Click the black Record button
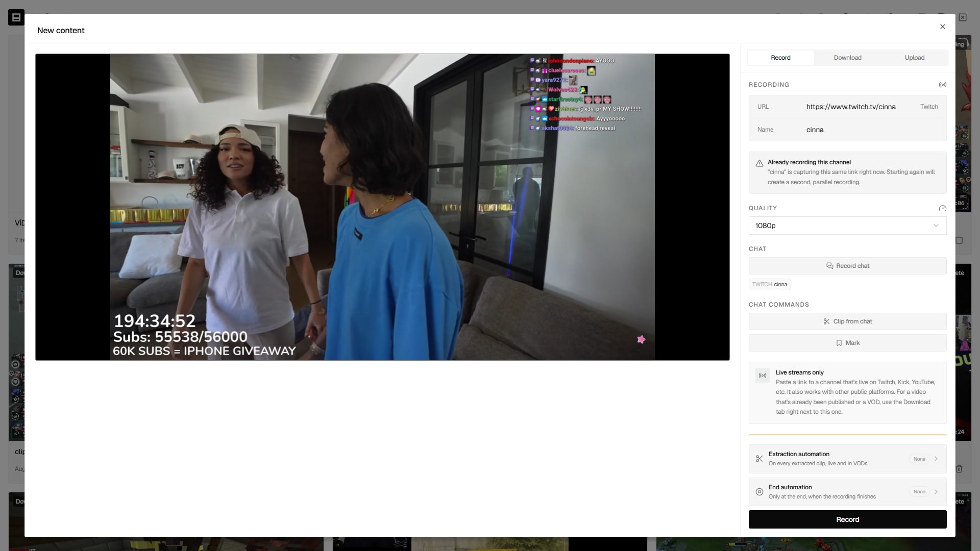980x551 pixels. click(847, 519)
